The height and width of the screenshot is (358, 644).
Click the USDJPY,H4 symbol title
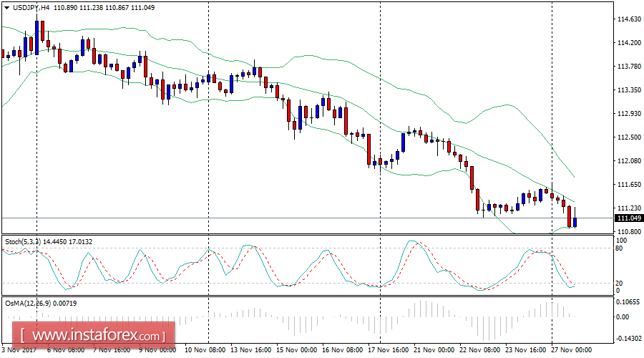tap(31, 7)
